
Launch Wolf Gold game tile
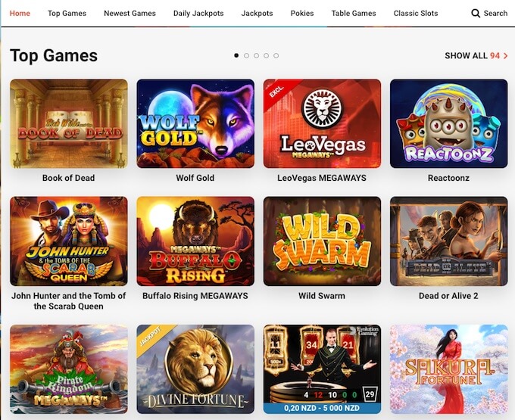(195, 123)
